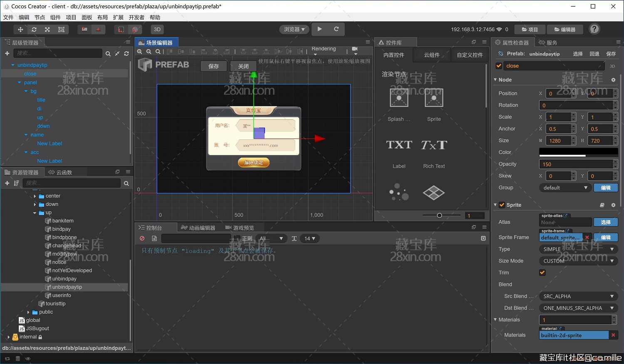
Task: Open the 节点 menu
Action: coord(40,17)
